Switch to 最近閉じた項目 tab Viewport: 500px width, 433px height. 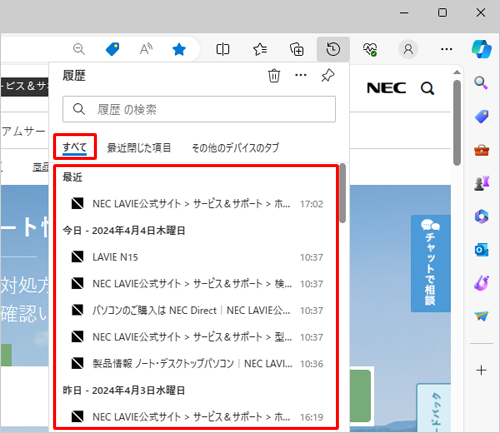pos(139,147)
